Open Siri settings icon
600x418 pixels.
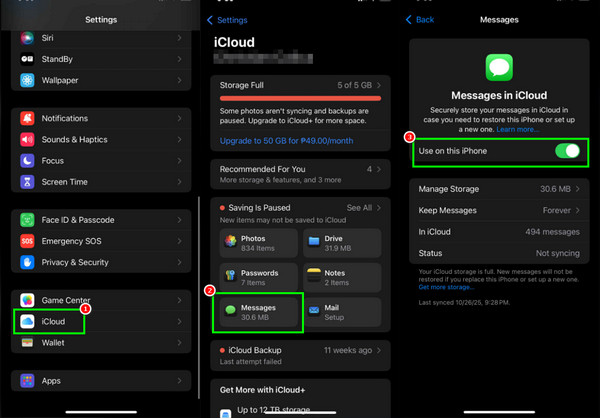(x=27, y=38)
